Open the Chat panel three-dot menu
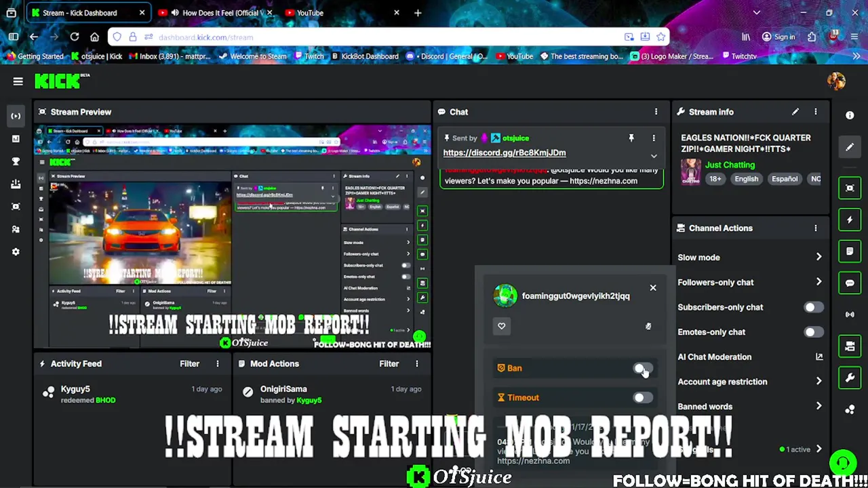Image resolution: width=868 pixels, height=488 pixels. click(656, 112)
